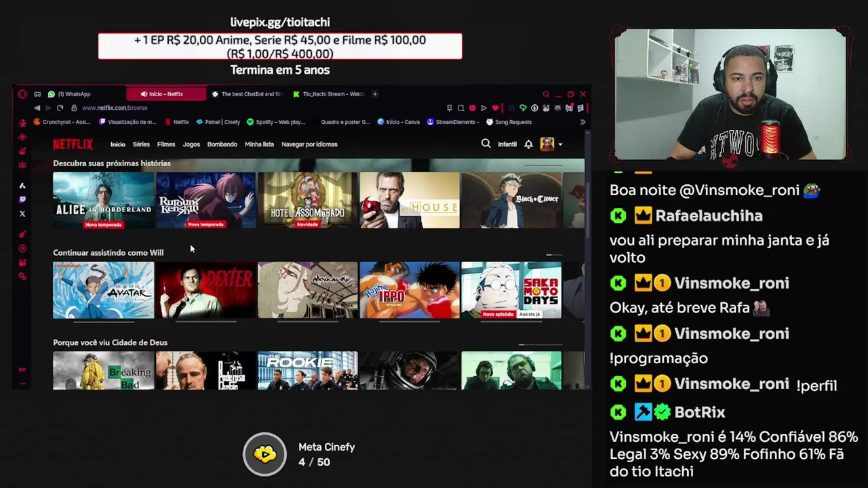Continue watching Dexter thumbnail
Screen dimensions: 868x488
206,290
